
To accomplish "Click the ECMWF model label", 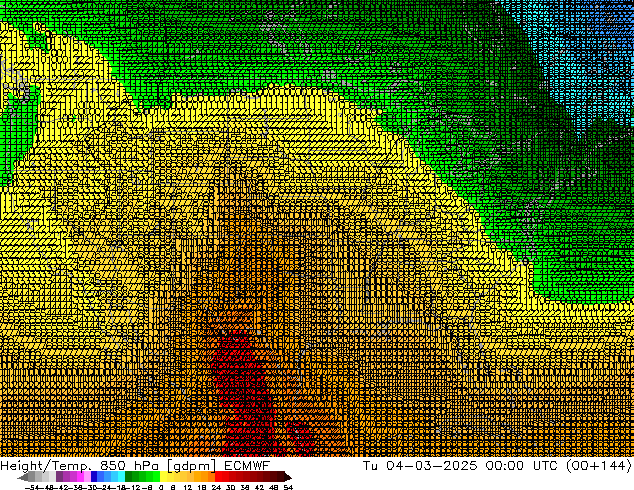I will (247, 465).
